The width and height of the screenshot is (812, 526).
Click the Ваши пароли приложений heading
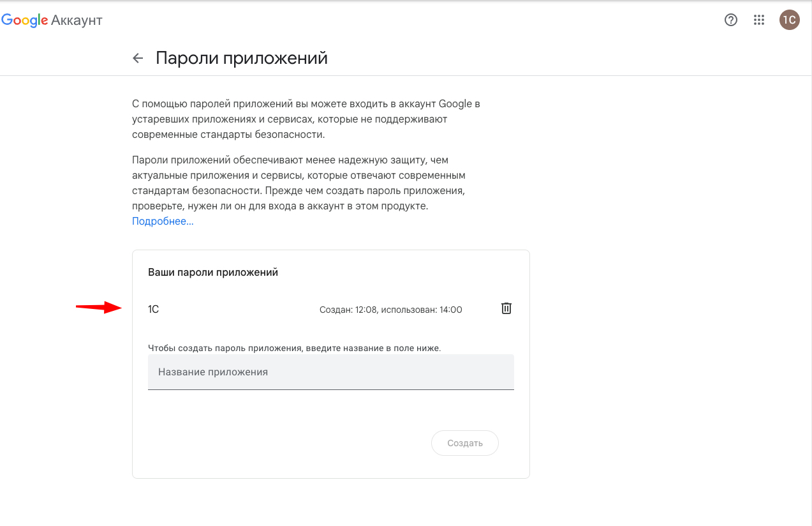213,273
